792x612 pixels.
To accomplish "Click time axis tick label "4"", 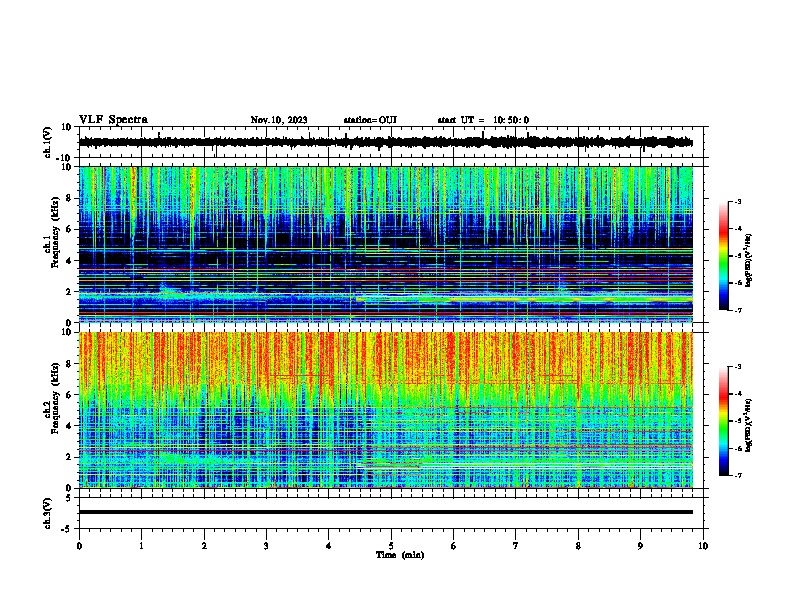I will point(329,546).
